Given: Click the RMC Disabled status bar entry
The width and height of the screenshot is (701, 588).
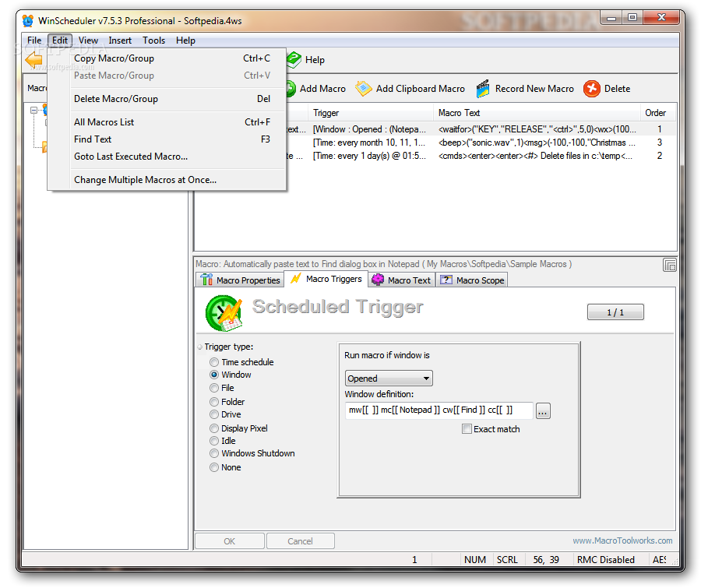Looking at the screenshot, I should coord(605,560).
